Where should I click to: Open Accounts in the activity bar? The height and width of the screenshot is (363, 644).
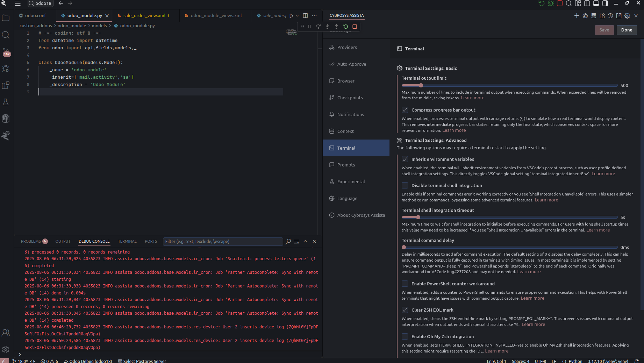(x=6, y=333)
